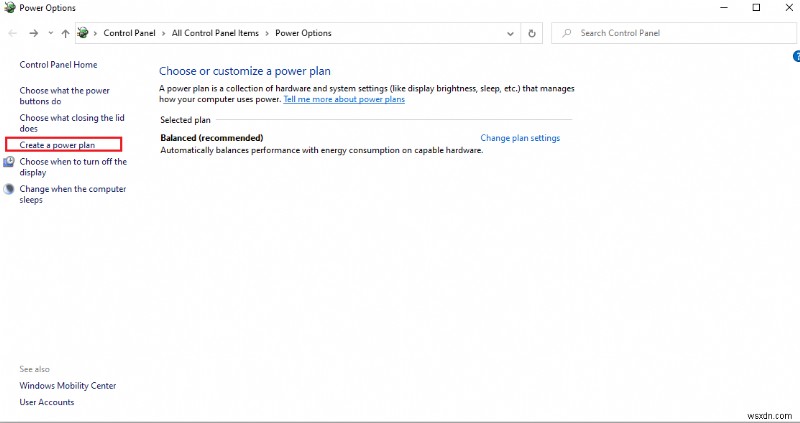Click the Forward navigation arrow
This screenshot has width=800, height=423.
click(x=33, y=33)
